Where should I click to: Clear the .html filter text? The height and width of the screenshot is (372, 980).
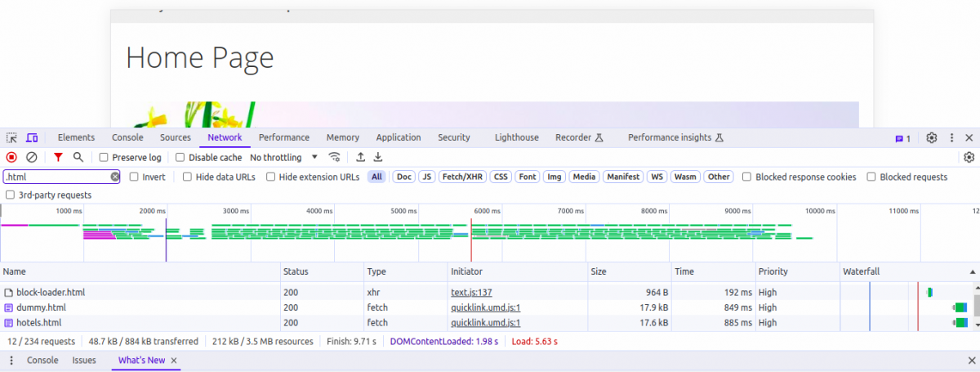115,177
